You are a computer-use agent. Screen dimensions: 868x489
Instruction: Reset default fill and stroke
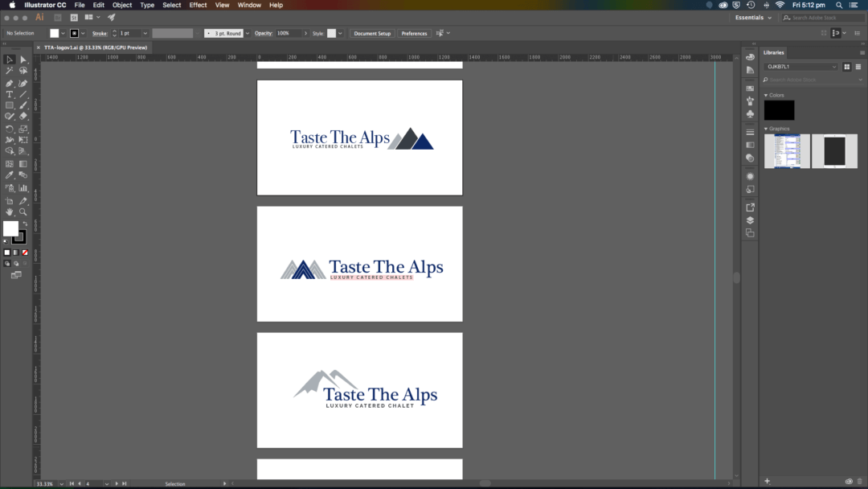point(6,241)
